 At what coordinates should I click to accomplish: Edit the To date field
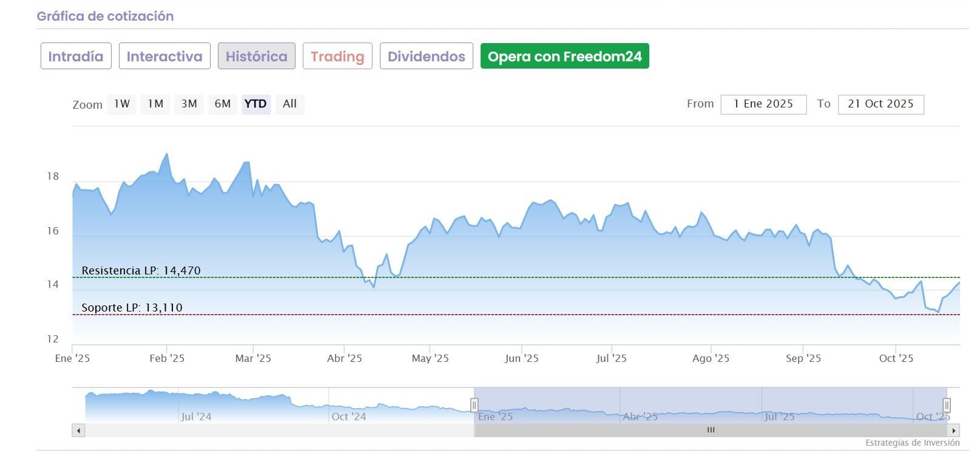(x=880, y=104)
